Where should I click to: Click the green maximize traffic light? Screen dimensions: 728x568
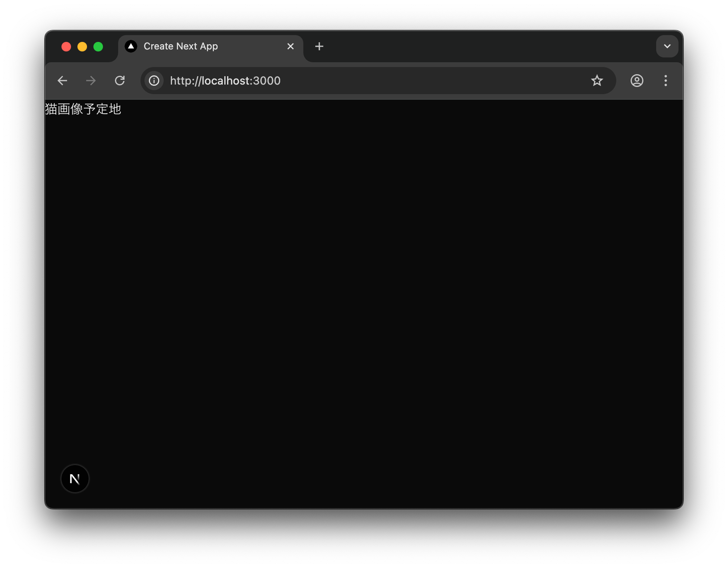(98, 46)
